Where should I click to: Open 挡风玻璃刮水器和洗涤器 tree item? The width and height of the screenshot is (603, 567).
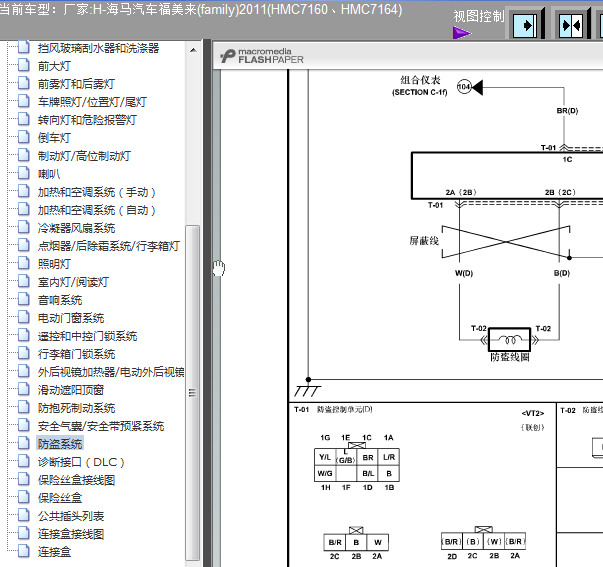tap(98, 48)
